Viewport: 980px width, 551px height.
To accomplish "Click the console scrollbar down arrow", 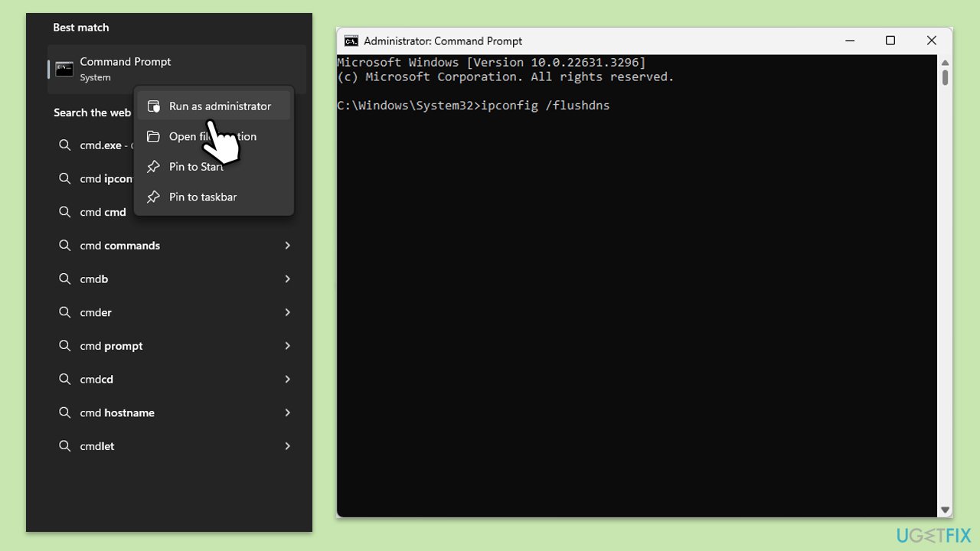I will pyautogui.click(x=946, y=510).
